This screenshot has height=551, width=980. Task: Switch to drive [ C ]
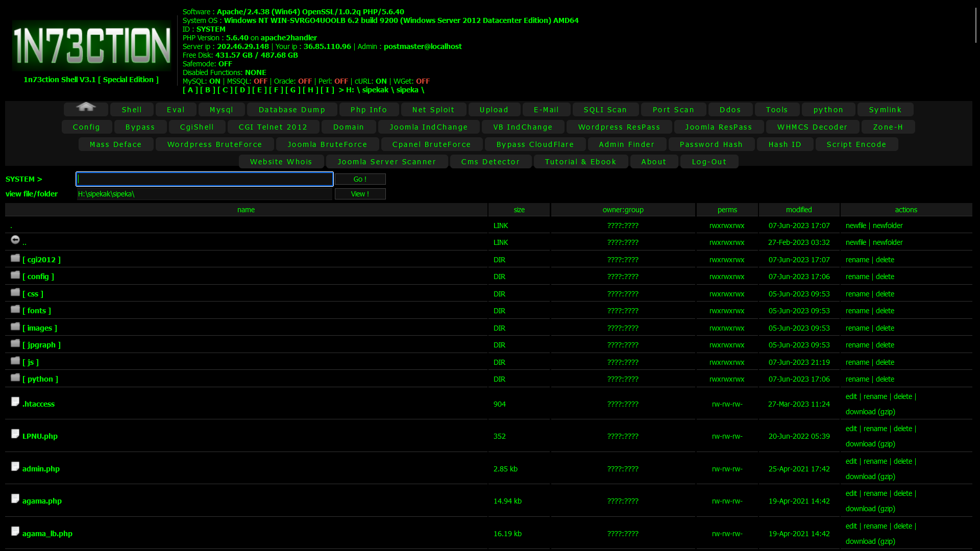click(x=225, y=90)
